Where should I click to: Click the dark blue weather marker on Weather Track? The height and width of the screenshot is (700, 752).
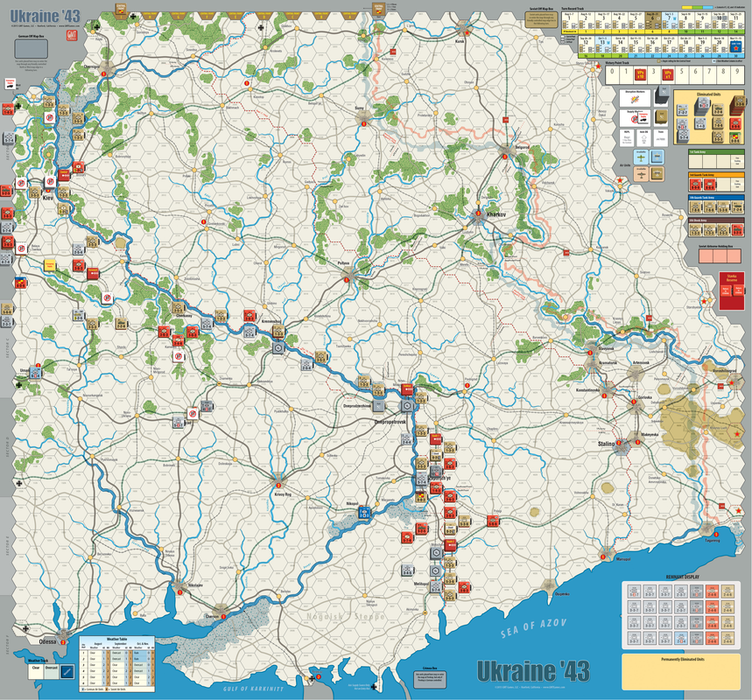(67, 672)
